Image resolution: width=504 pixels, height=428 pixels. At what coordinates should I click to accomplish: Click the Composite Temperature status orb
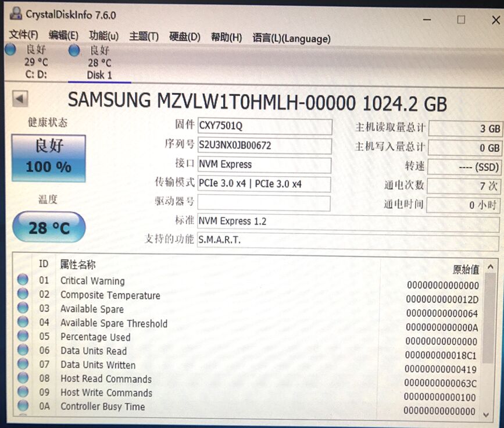click(x=23, y=294)
